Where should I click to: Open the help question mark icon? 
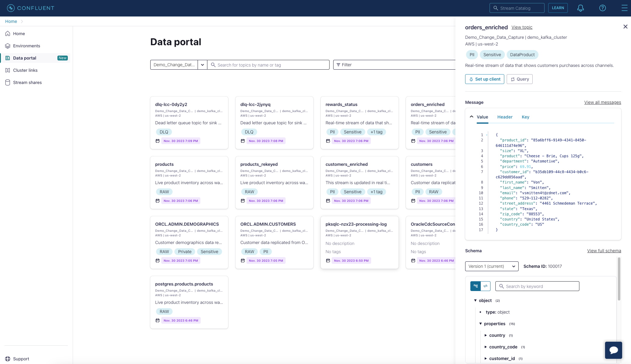click(602, 8)
